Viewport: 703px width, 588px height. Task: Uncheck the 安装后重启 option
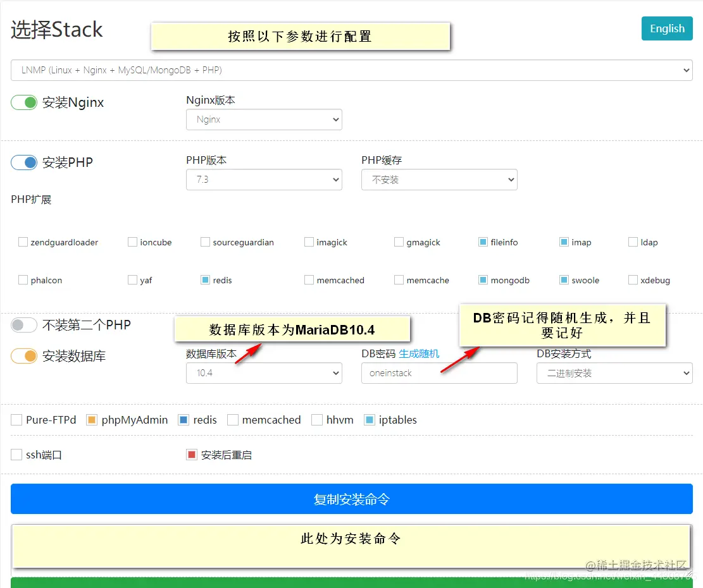[x=192, y=455]
